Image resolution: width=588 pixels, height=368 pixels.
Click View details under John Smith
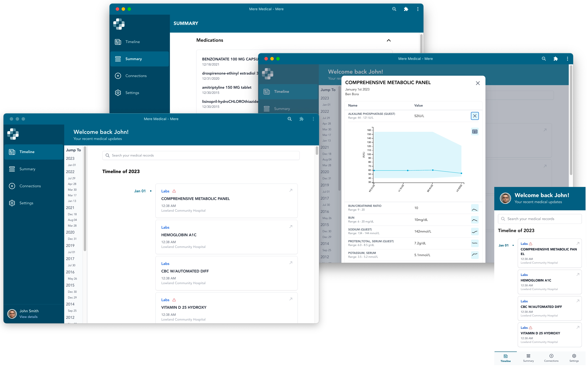tap(28, 317)
